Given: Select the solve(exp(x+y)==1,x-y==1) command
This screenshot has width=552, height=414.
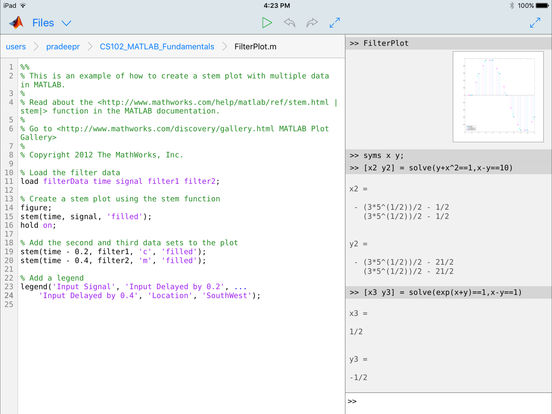Looking at the screenshot, I should tap(449, 292).
